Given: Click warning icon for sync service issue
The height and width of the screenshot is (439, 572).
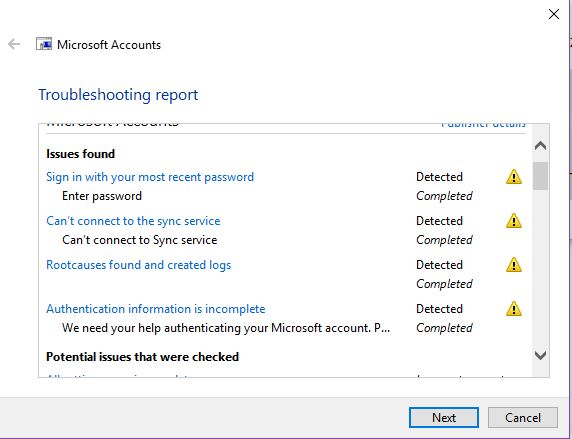Looking at the screenshot, I should [x=514, y=221].
